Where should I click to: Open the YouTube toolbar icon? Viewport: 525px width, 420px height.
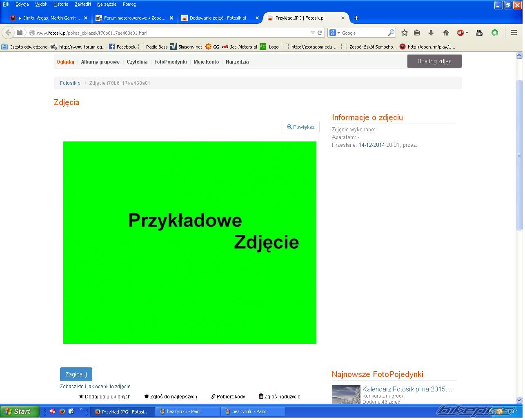479,33
